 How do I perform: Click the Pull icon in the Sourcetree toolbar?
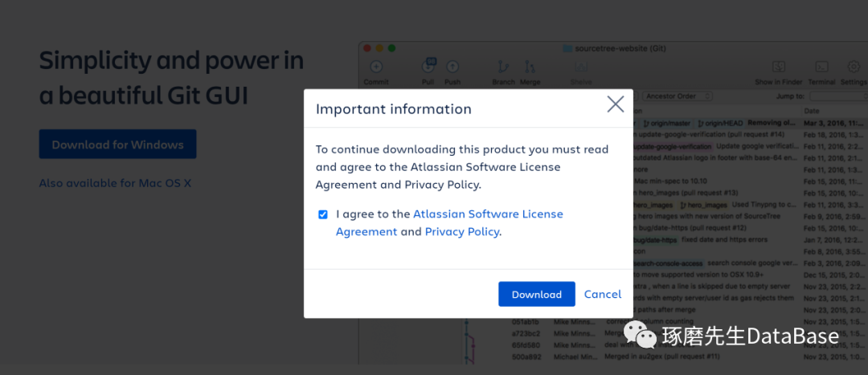click(x=428, y=66)
